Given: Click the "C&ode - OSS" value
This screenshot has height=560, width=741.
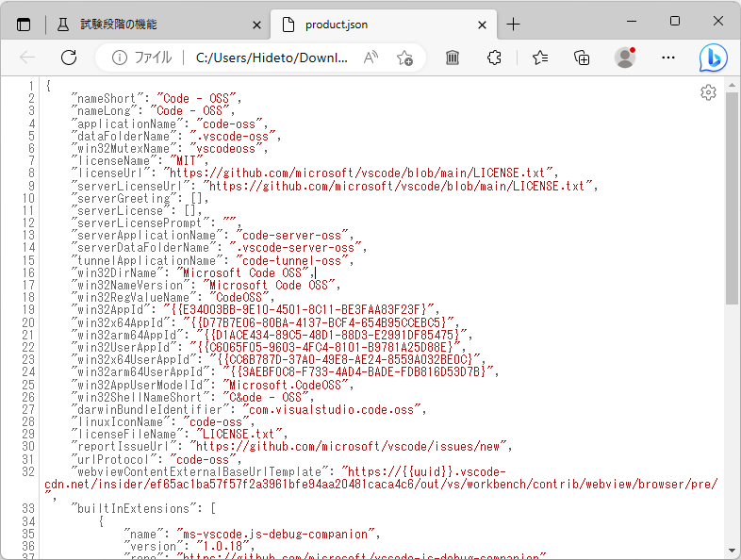Looking at the screenshot, I should point(265,398).
